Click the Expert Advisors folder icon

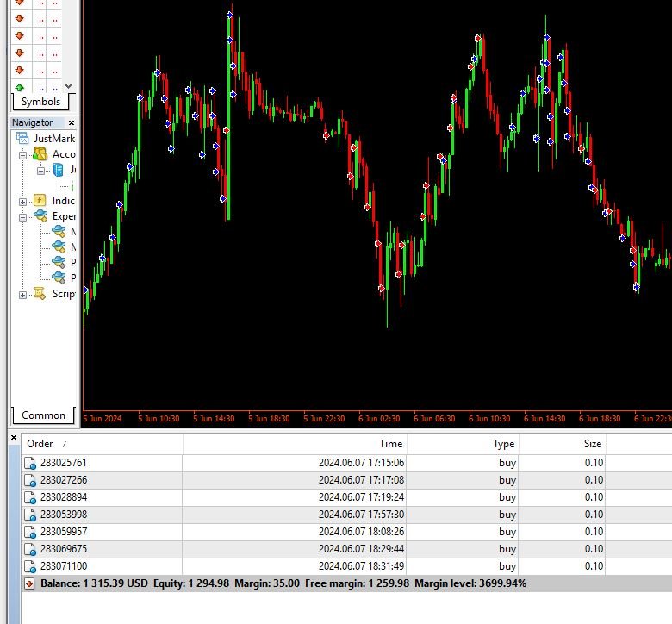pos(40,216)
